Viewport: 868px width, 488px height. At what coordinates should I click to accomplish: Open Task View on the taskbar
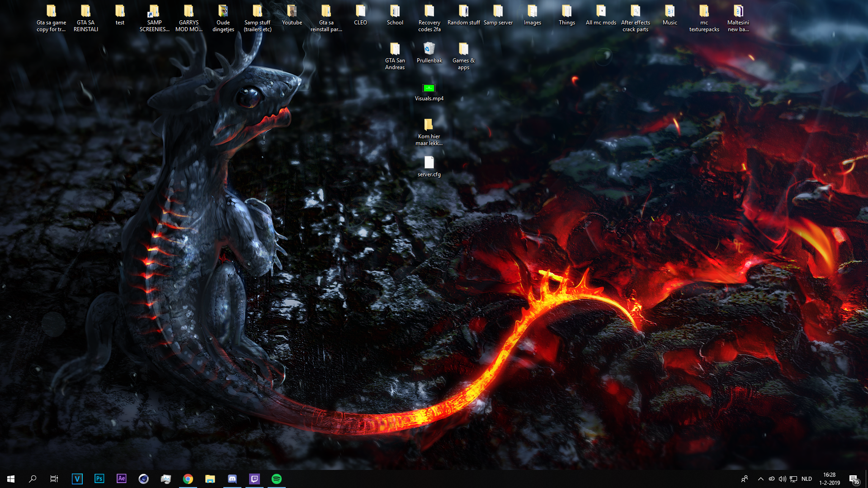point(54,479)
